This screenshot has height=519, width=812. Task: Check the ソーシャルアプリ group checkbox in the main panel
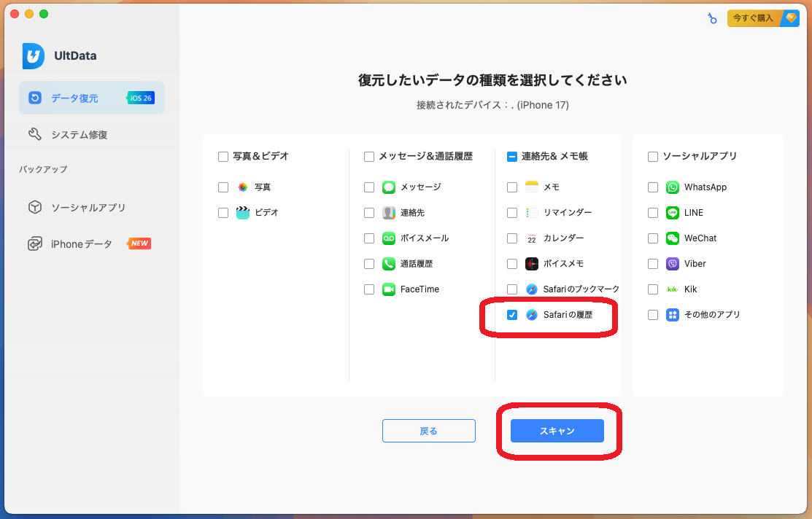653,157
